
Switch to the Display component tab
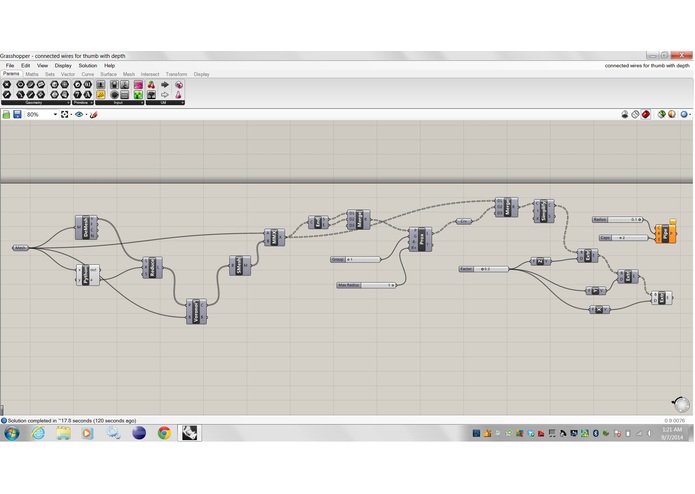(x=201, y=74)
